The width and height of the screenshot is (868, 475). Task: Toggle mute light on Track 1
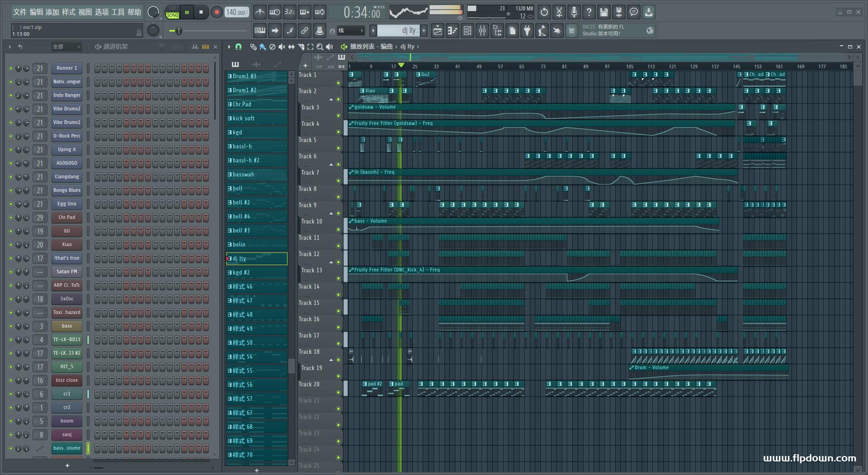point(338,83)
